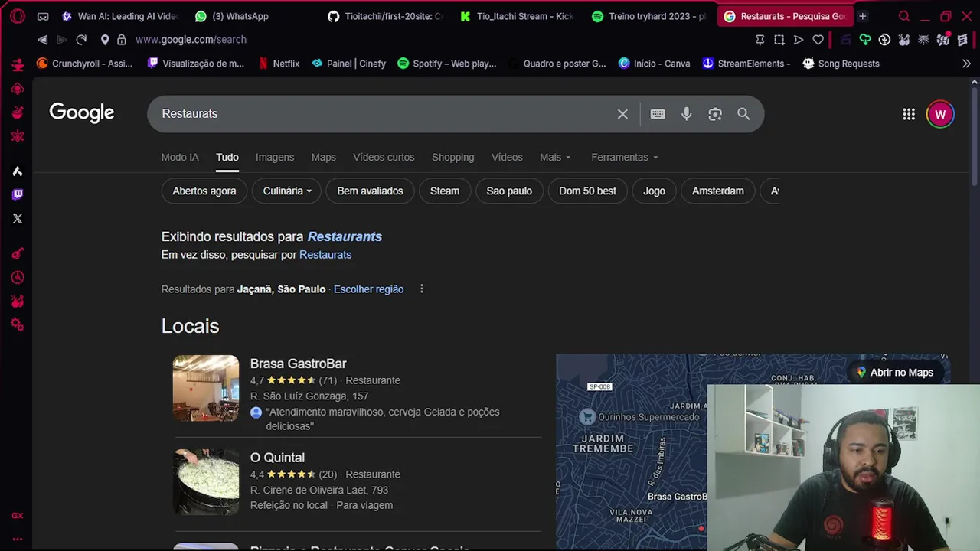The image size is (980, 551).
Task: Start voice search with microphone
Action: point(686,114)
